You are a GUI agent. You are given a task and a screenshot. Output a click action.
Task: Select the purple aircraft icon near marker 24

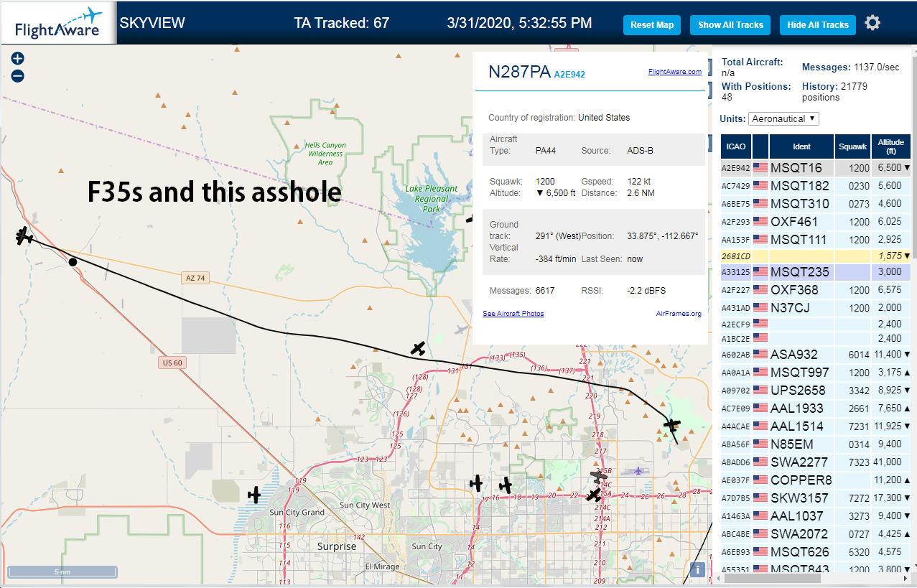click(638, 471)
